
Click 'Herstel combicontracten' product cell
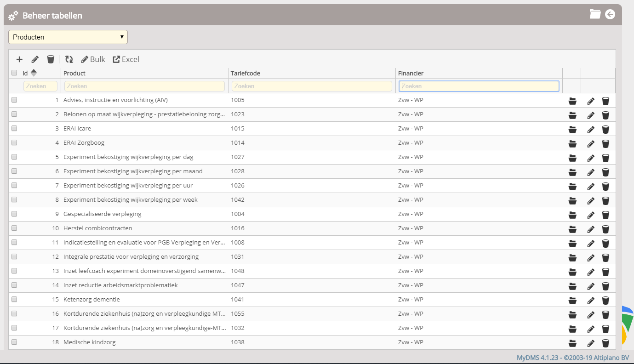[98, 228]
